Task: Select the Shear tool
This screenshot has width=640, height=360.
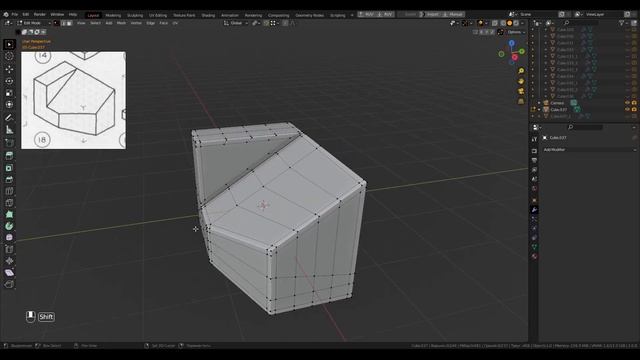Action: 9,273
